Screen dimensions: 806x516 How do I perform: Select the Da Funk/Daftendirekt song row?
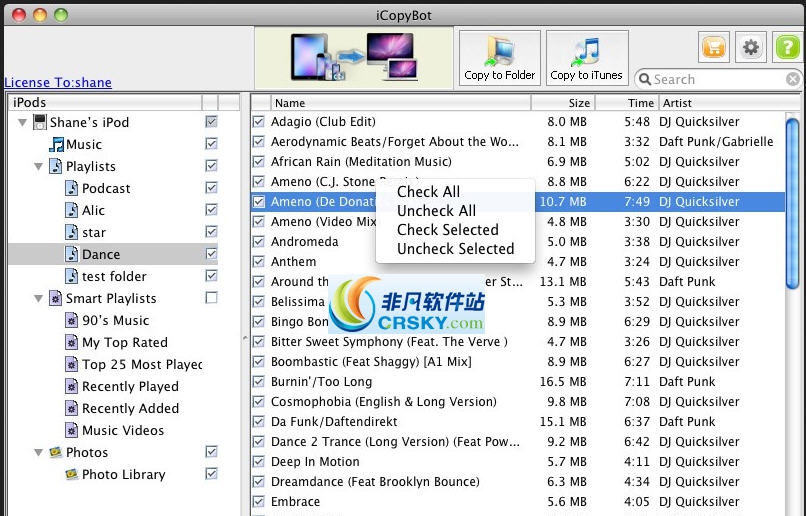pyautogui.click(x=518, y=422)
